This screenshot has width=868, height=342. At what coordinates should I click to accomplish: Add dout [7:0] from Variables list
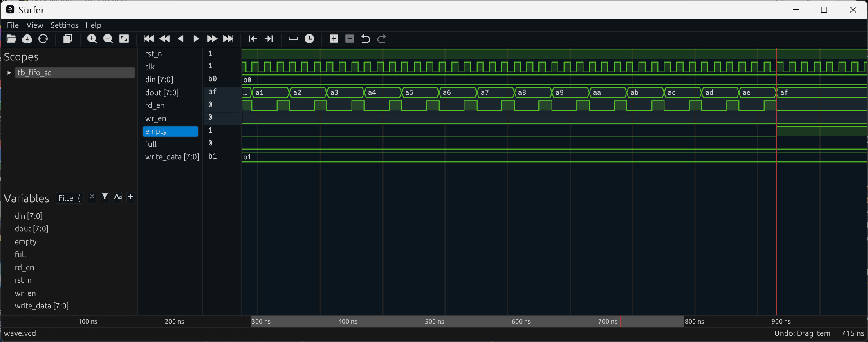(31, 229)
